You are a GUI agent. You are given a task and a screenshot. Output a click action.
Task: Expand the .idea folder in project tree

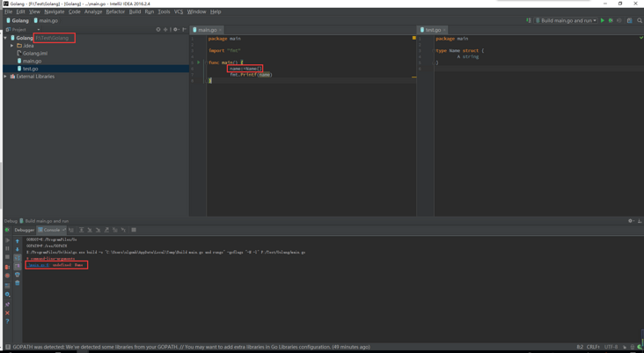12,46
